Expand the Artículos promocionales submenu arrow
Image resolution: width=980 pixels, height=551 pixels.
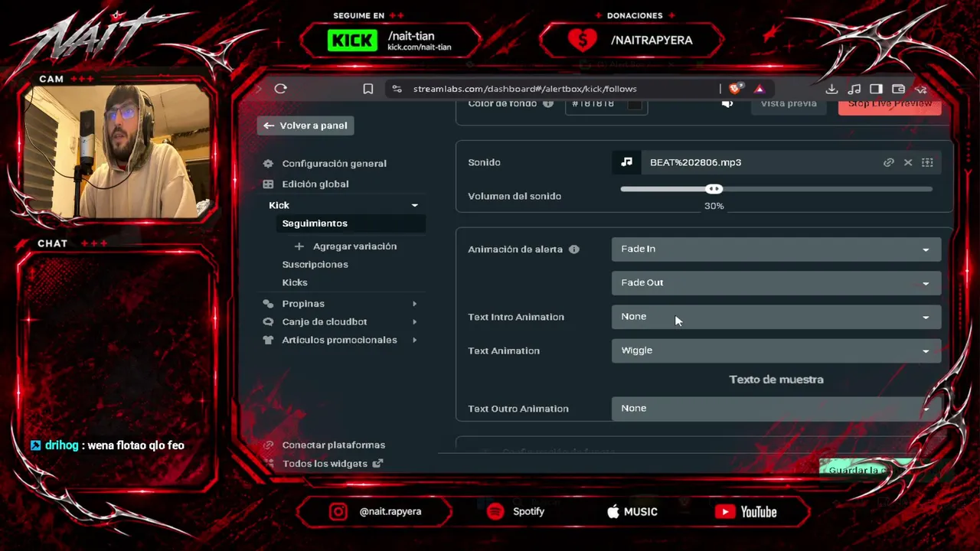pyautogui.click(x=415, y=341)
